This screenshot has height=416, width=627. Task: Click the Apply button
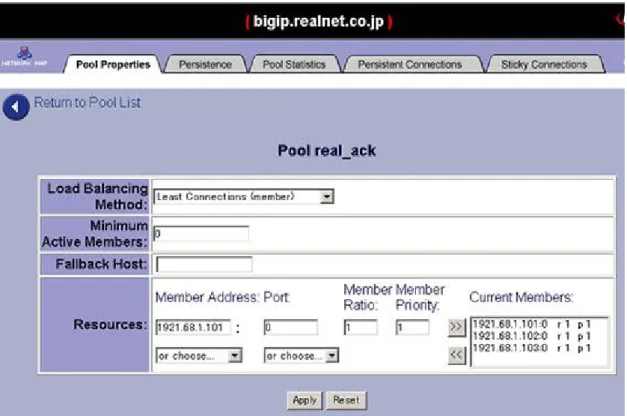(x=304, y=400)
